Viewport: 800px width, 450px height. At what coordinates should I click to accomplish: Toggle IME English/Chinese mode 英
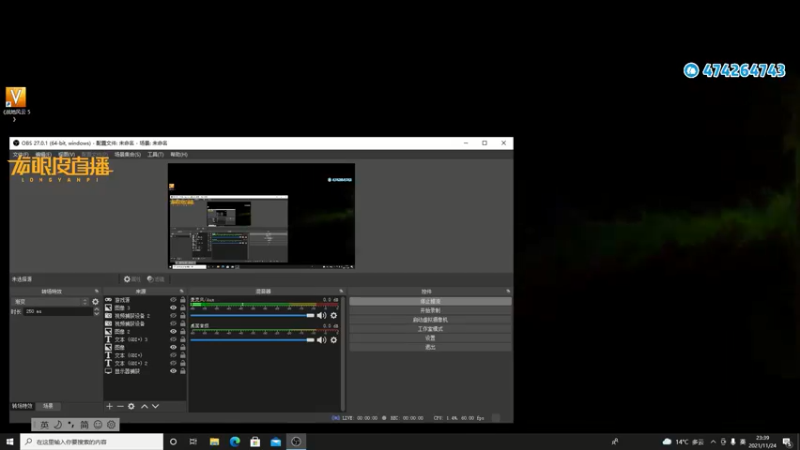44,424
